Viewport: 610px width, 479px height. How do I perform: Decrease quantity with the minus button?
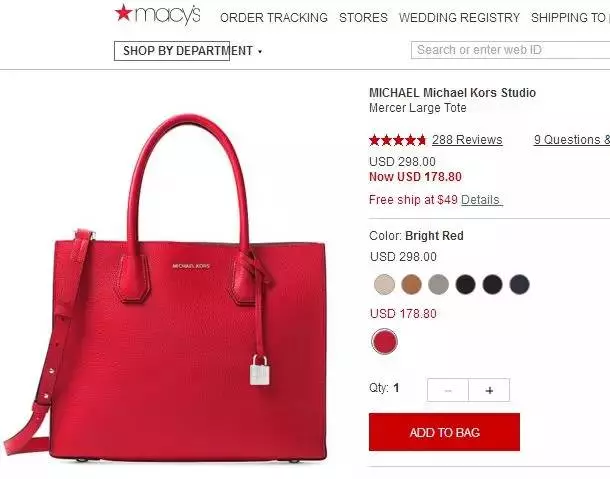pyautogui.click(x=448, y=390)
